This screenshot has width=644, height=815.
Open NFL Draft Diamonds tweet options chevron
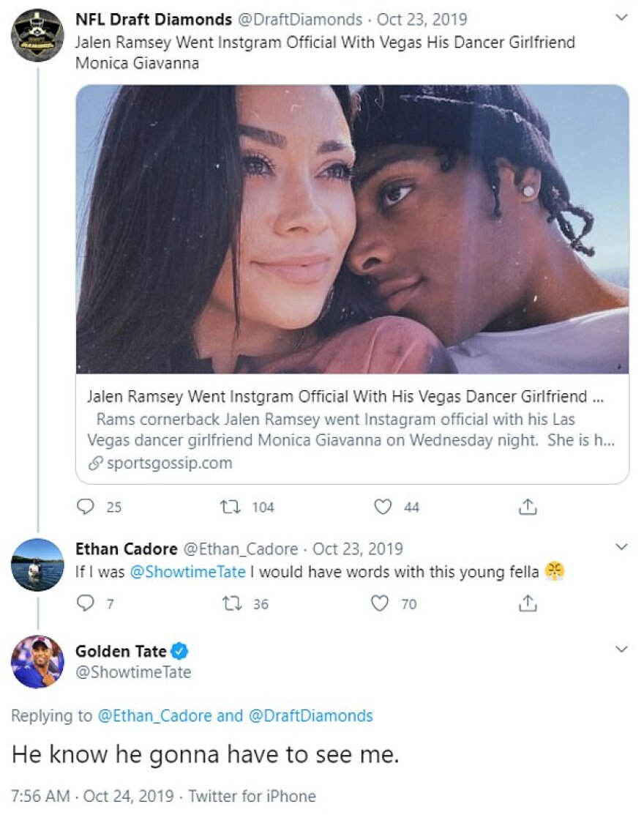621,18
